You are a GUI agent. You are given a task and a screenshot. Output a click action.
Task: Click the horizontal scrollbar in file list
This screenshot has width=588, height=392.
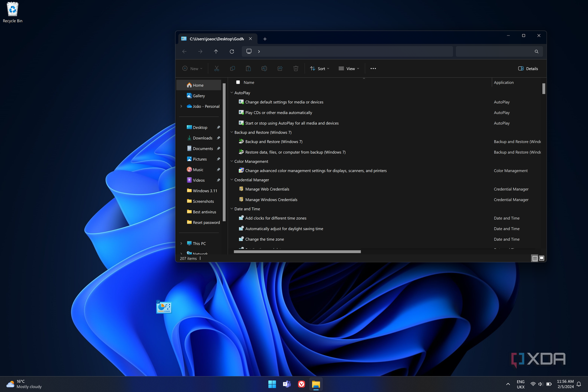point(297,252)
